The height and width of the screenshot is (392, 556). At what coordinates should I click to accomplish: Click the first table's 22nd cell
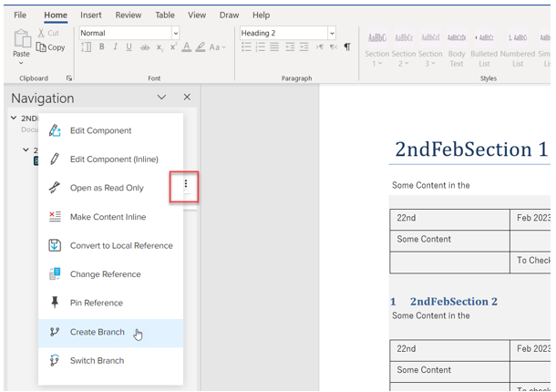(x=449, y=220)
